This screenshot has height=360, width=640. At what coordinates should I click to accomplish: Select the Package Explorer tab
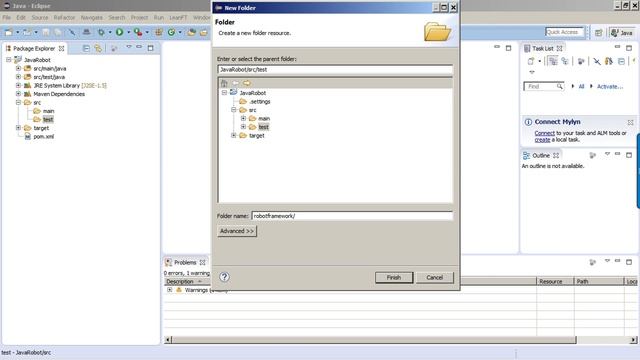35,48
